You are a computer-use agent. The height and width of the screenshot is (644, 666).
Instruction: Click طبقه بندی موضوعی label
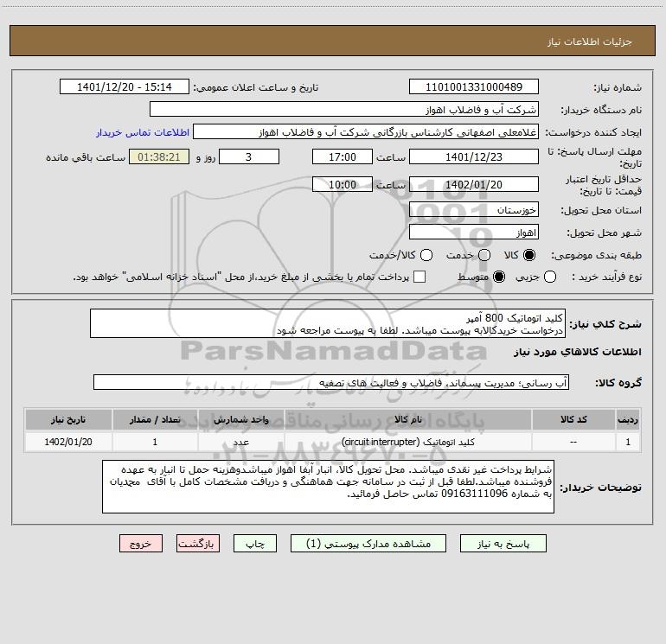(596, 255)
